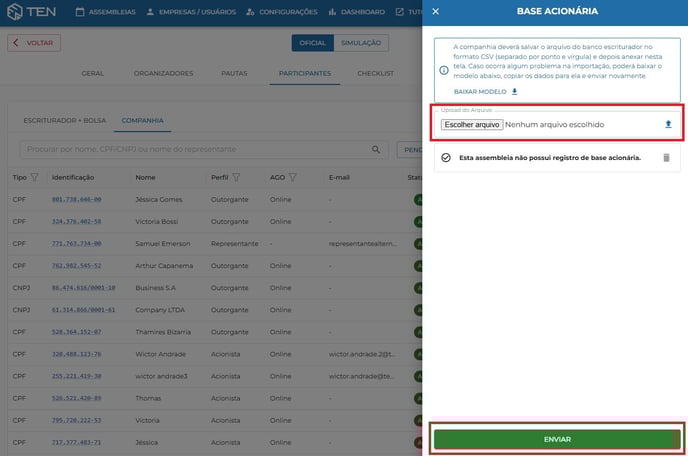Click Escolher arquivo to pick file
This screenshot has width=688, height=456.
(x=472, y=125)
